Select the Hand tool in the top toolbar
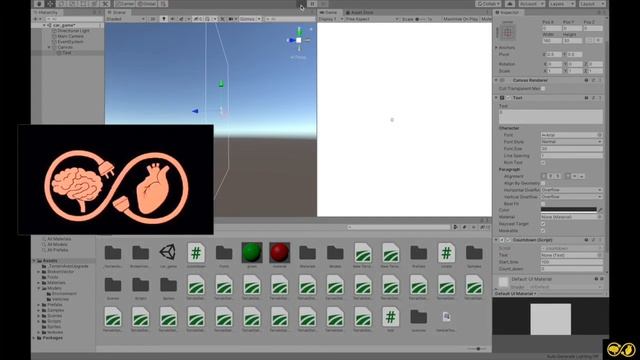 coord(39,4)
